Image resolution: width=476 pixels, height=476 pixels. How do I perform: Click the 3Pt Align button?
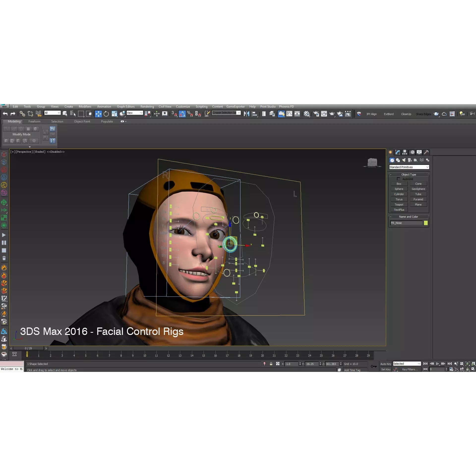pos(371,114)
